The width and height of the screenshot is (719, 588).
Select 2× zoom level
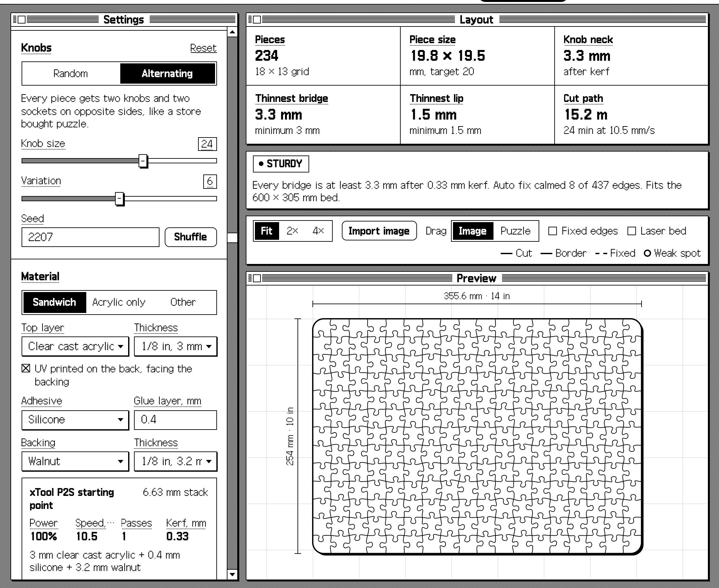[293, 231]
